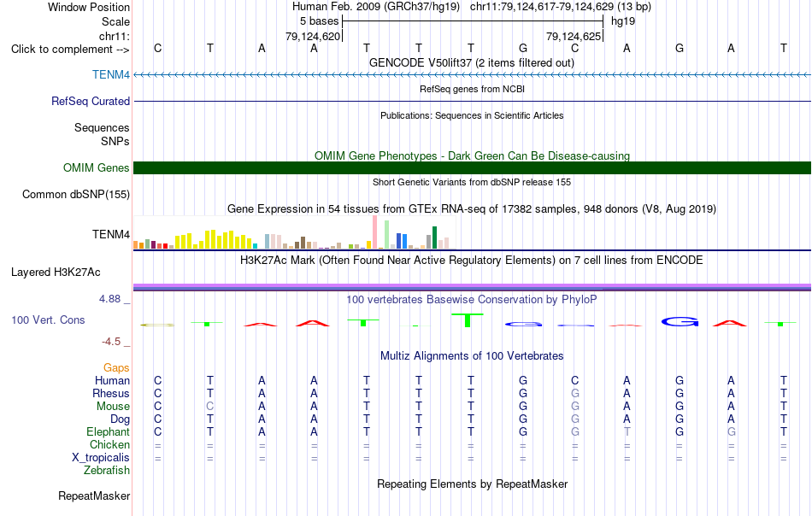Click the light green GTEx expression bar

click(x=387, y=234)
